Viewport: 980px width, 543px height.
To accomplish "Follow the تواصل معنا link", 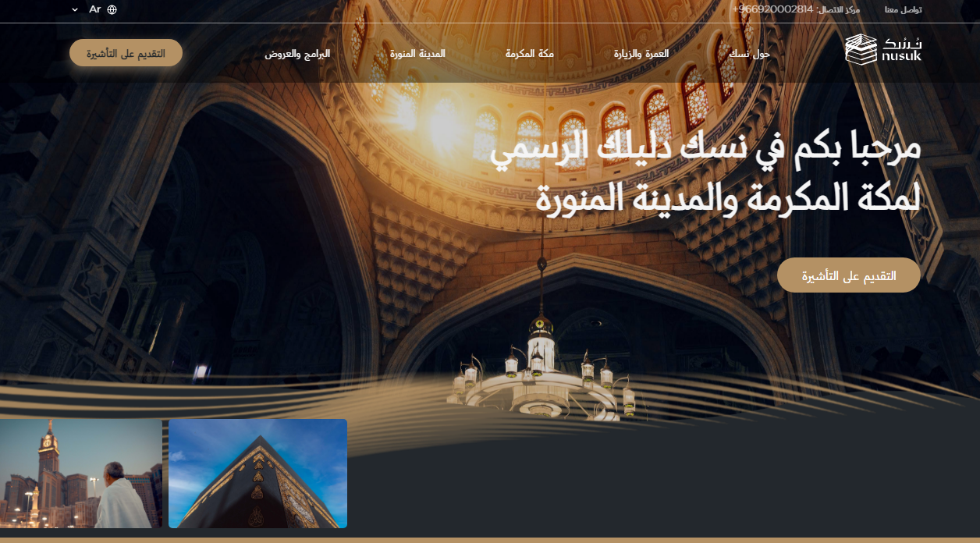I will [903, 9].
